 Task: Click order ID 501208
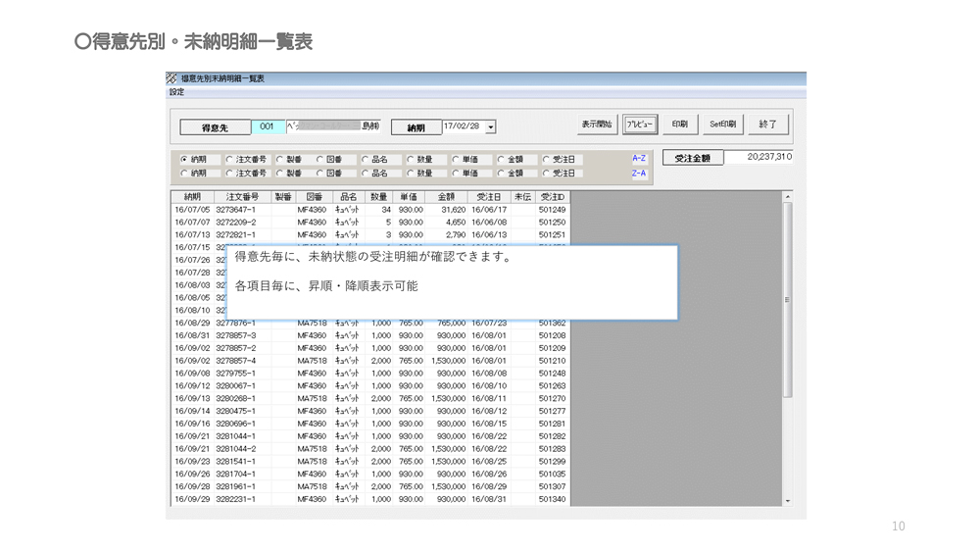[552, 335]
